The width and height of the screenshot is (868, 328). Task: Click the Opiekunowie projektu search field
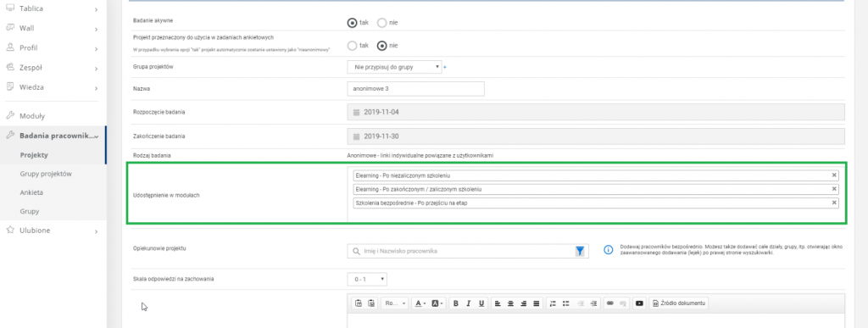[x=468, y=251]
